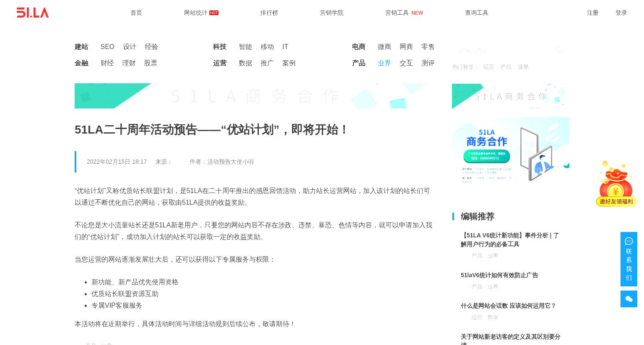Screen dimensions: 644x345
Task: Open the 微商 category
Action: point(384,46)
